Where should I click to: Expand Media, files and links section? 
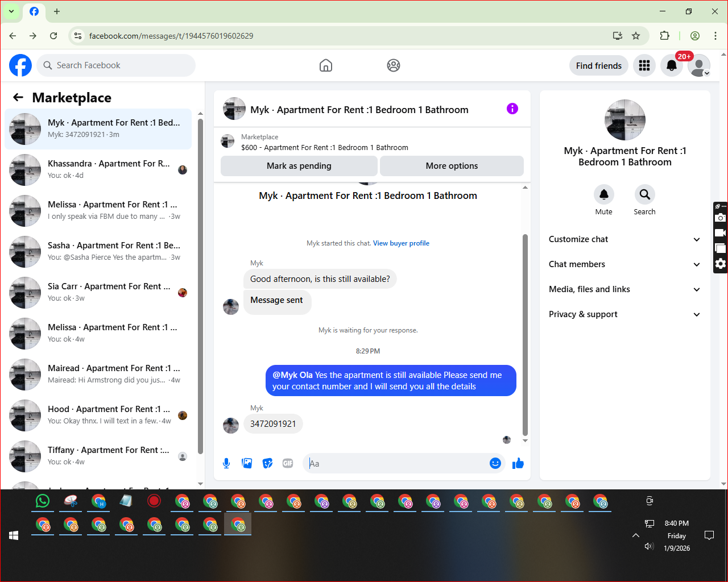(x=625, y=289)
